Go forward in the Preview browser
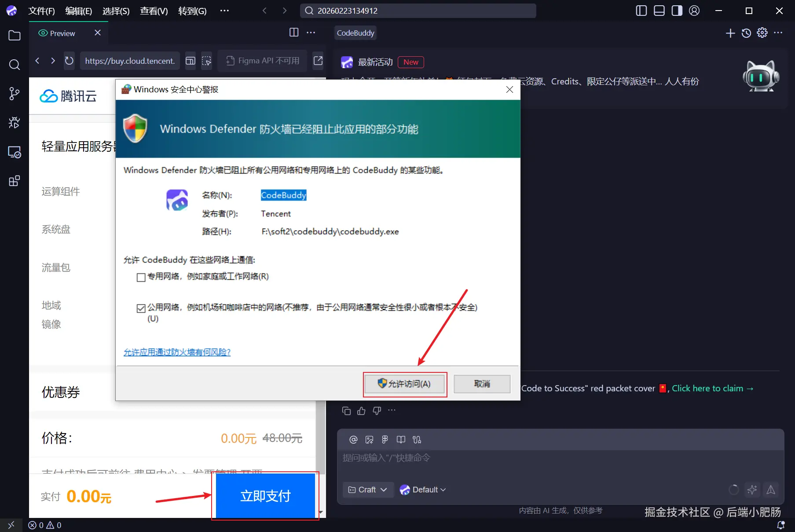Screen dimensions: 795x532 [53, 61]
